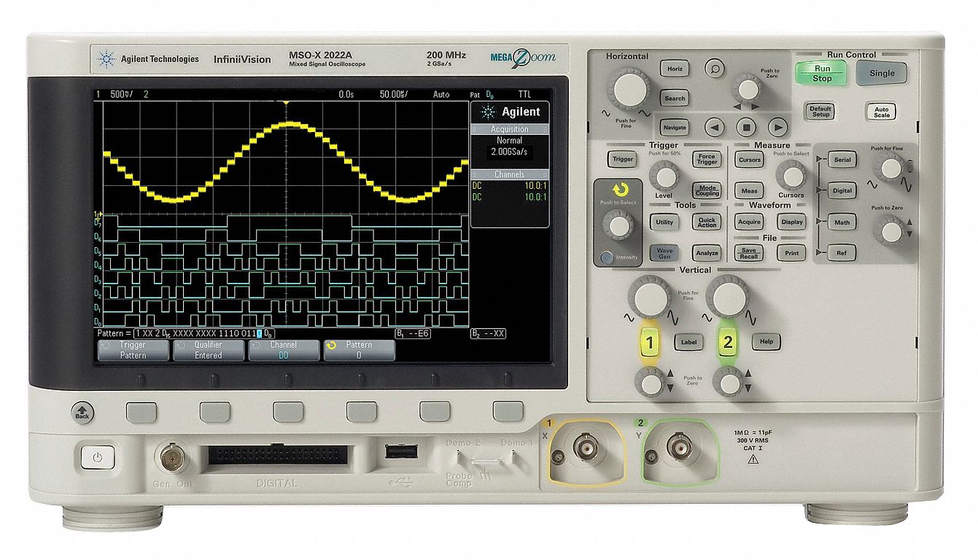Image resolution: width=978 pixels, height=560 pixels.
Task: Click the navigate stop square button
Action: pyautogui.click(x=746, y=127)
